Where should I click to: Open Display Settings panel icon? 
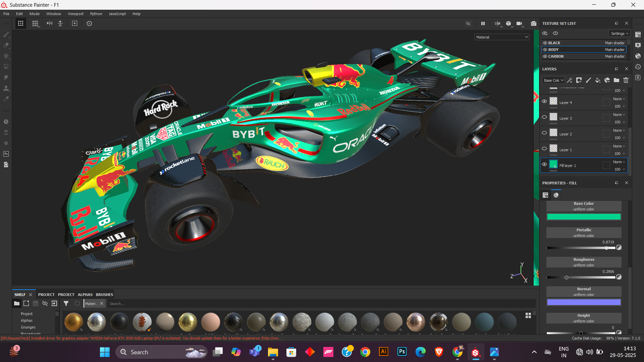point(638,45)
